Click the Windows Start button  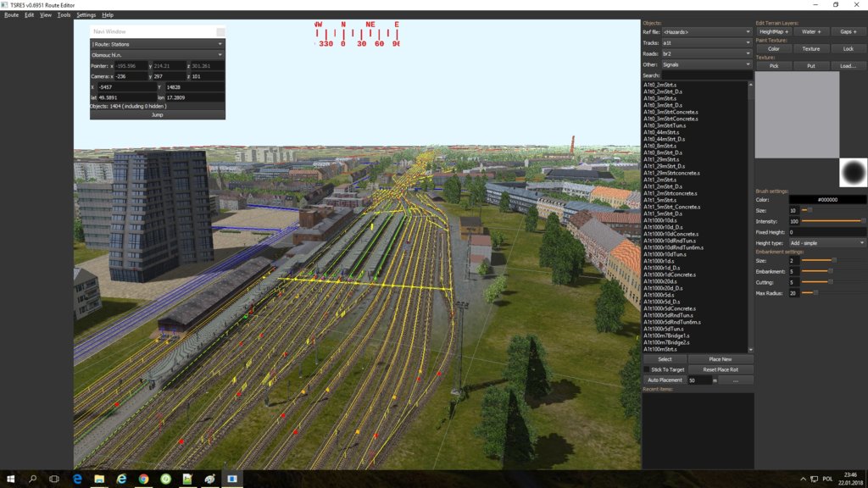pyautogui.click(x=11, y=479)
